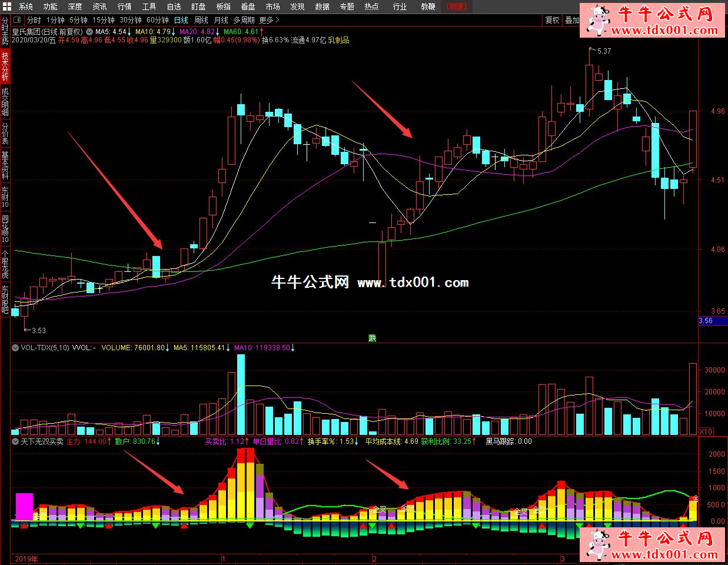
Task: Open the 个股龙虎 sidebar tab
Action: [5, 264]
